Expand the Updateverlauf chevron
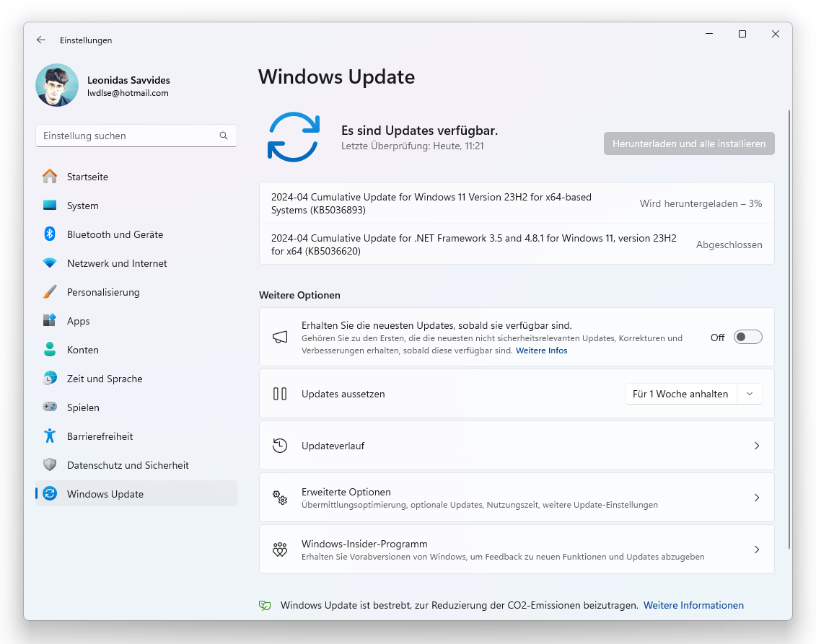The image size is (816, 644). click(x=757, y=446)
